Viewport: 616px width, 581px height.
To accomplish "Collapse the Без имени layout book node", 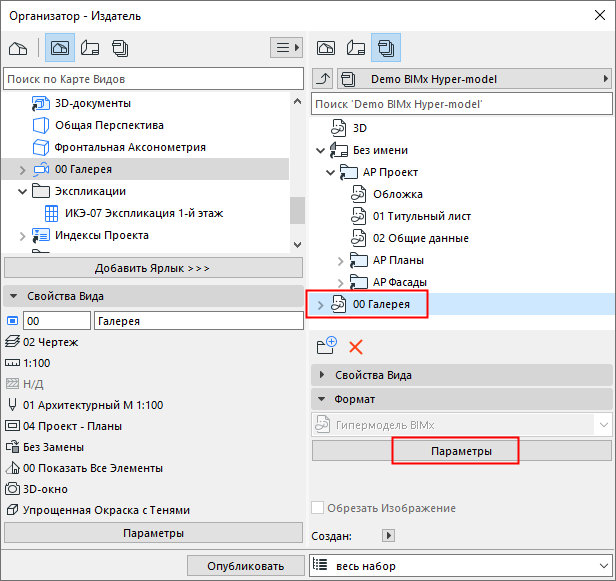I will 321,150.
